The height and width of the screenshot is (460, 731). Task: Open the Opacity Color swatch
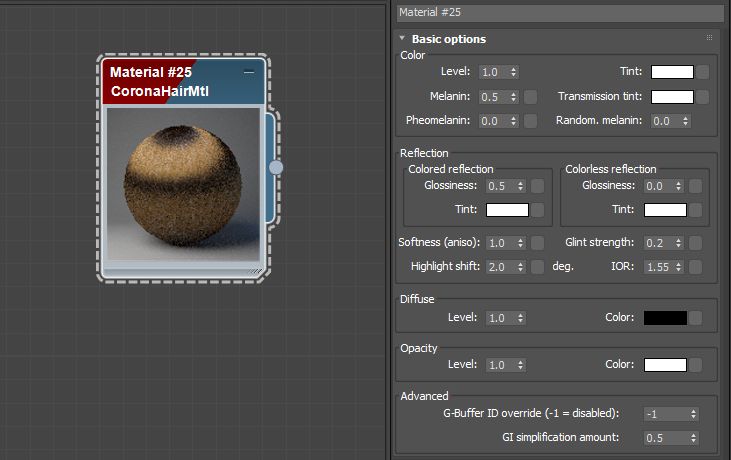(665, 365)
